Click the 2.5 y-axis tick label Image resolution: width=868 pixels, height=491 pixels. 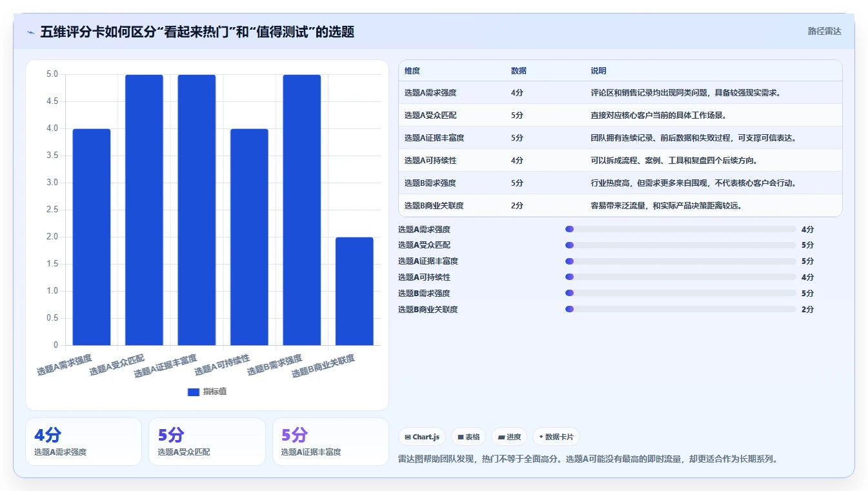(x=52, y=210)
